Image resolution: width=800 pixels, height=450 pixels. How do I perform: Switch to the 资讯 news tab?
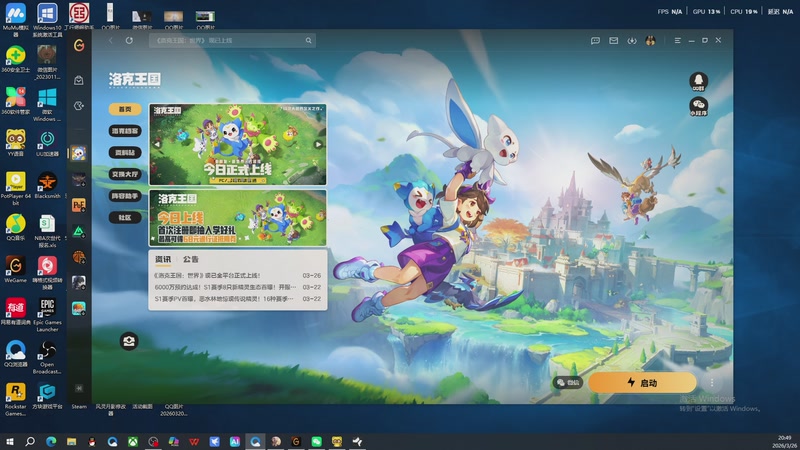163,259
